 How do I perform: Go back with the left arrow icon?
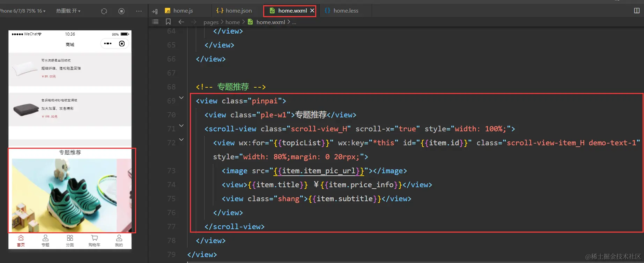[x=181, y=22]
